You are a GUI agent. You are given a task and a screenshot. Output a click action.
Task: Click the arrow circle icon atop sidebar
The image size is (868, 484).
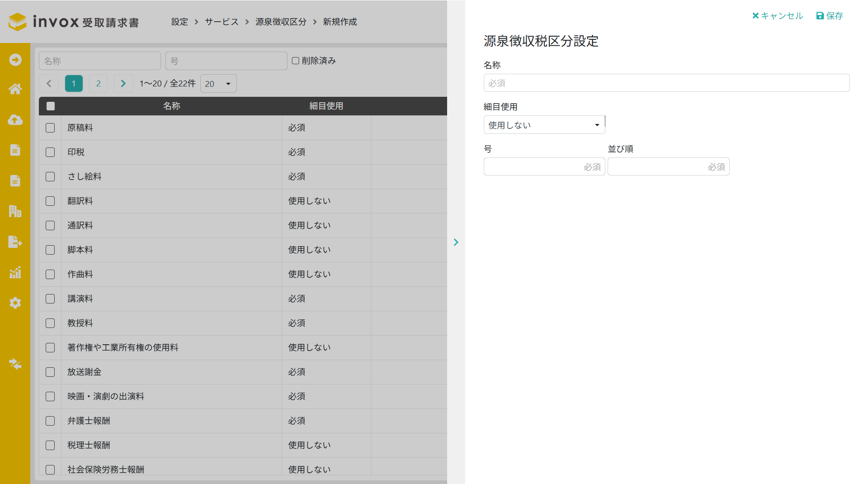(15, 60)
